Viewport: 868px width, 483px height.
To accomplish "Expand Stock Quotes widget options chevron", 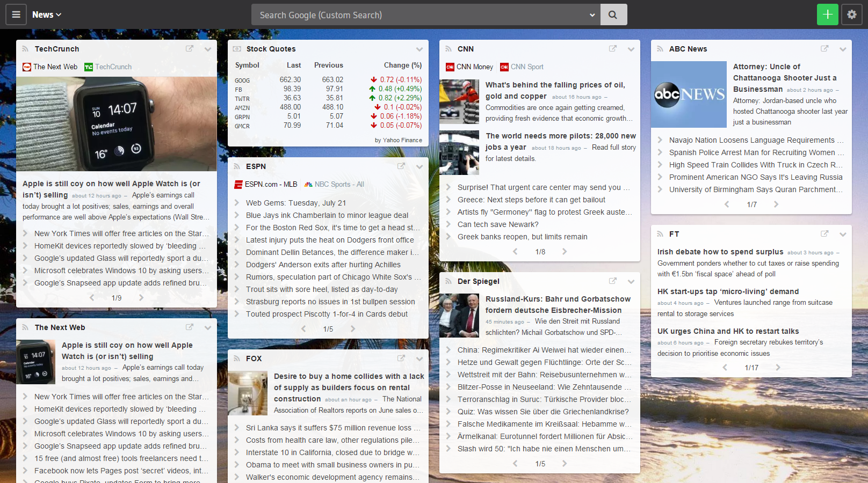I will click(x=419, y=49).
